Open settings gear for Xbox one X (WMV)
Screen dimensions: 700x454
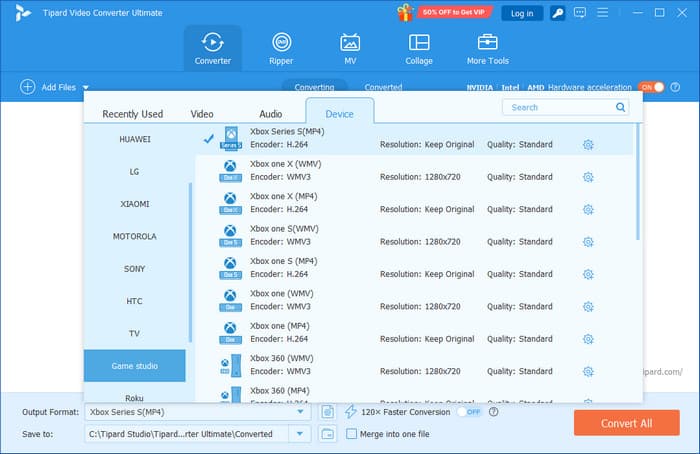point(588,177)
